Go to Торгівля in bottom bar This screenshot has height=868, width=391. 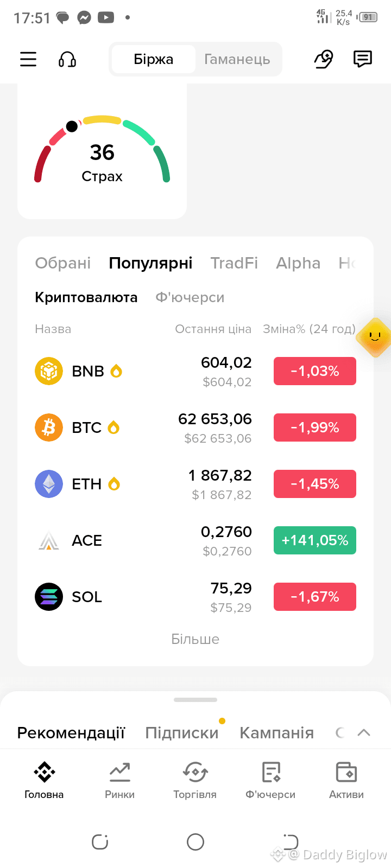[x=195, y=781]
